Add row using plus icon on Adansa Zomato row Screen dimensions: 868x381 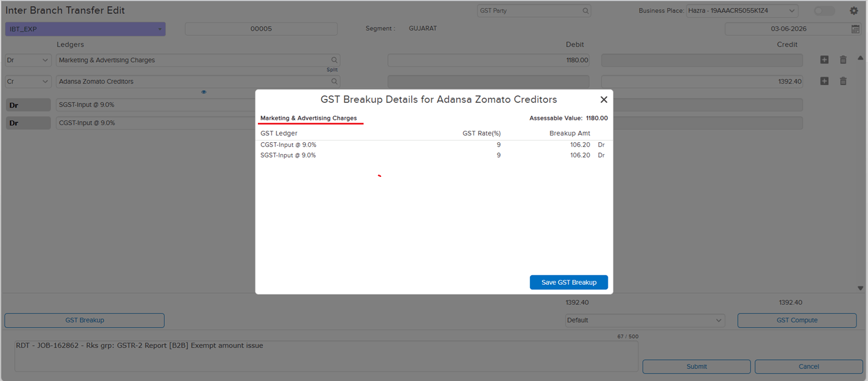click(x=824, y=81)
